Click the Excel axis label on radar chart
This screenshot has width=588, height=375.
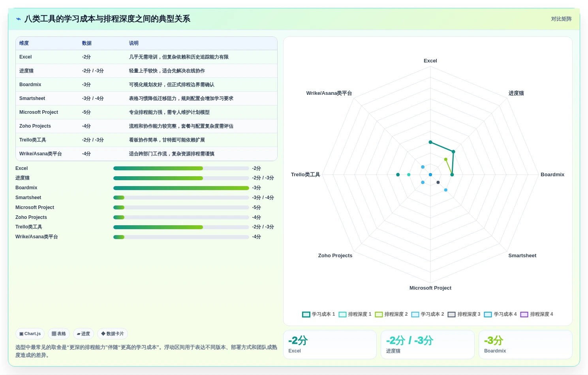click(430, 61)
